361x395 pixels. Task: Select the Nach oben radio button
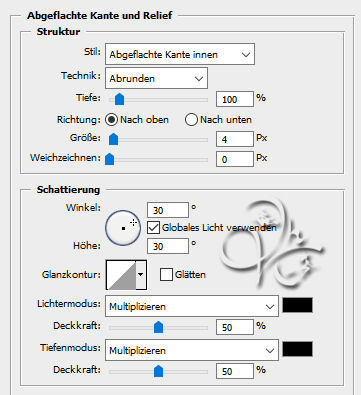(111, 119)
